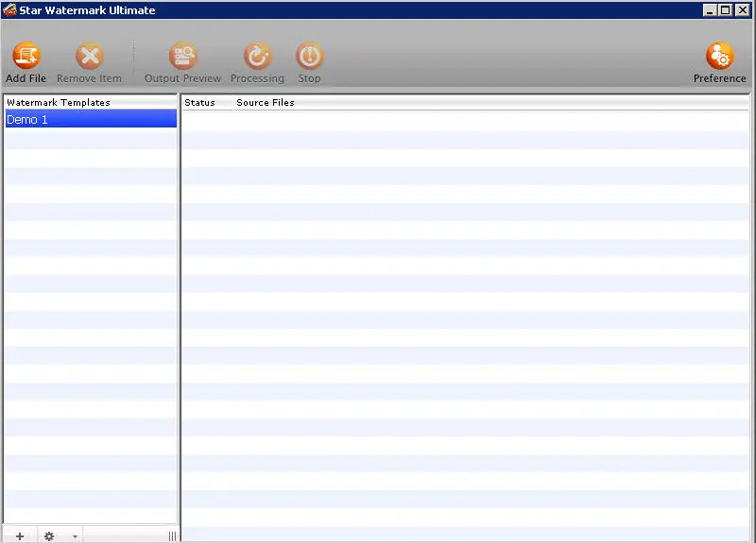
Task: Click the template gear settings icon
Action: tap(49, 535)
